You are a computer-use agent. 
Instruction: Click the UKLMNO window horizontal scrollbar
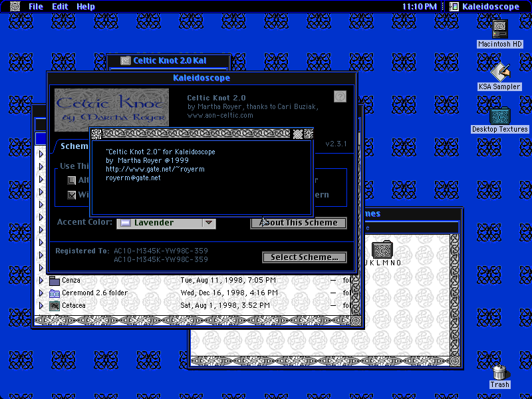(x=321, y=361)
